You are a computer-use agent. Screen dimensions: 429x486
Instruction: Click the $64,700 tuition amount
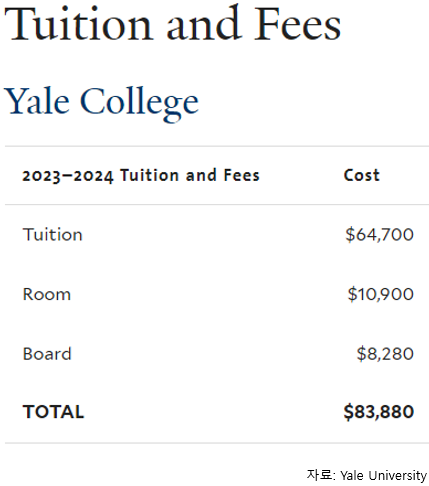click(380, 235)
